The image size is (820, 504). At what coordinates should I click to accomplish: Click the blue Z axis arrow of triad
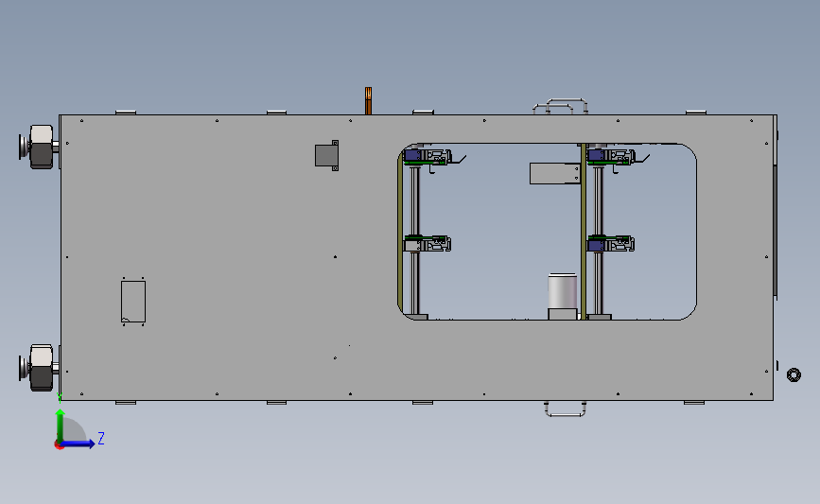coord(78,443)
